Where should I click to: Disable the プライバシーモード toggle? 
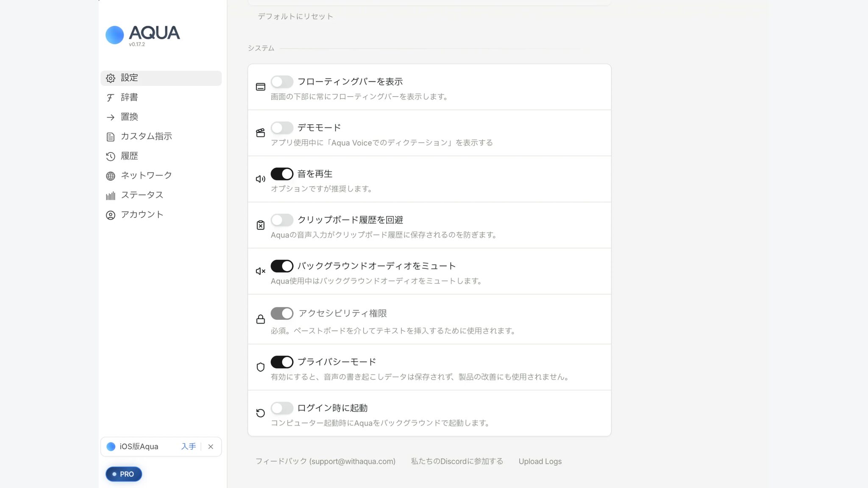282,362
